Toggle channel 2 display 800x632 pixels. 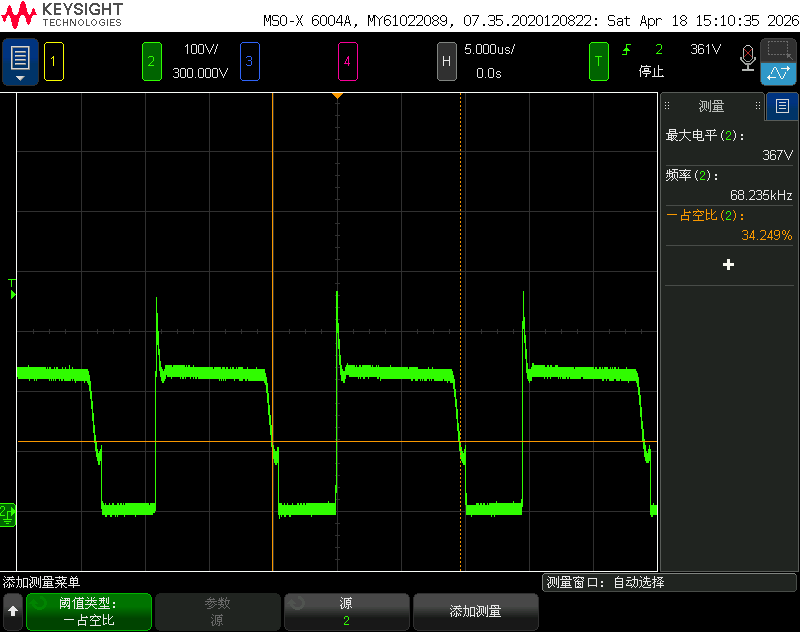(152, 62)
